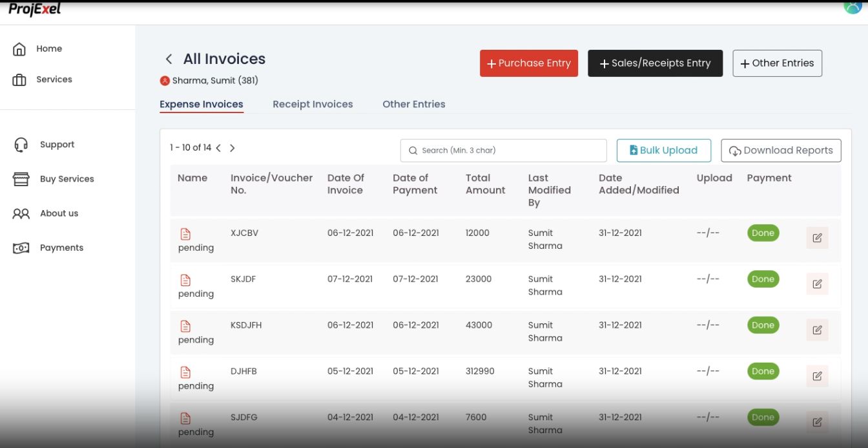
Task: Open Services in the sidebar
Action: click(42, 80)
